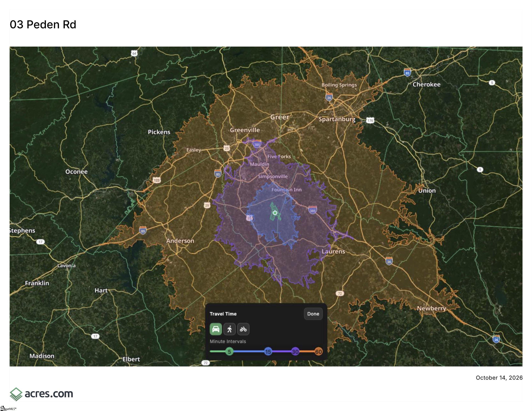Image resolution: width=532 pixels, height=411 pixels.
Task: Click the I-85 shield west of Anderson
Action: tap(143, 230)
